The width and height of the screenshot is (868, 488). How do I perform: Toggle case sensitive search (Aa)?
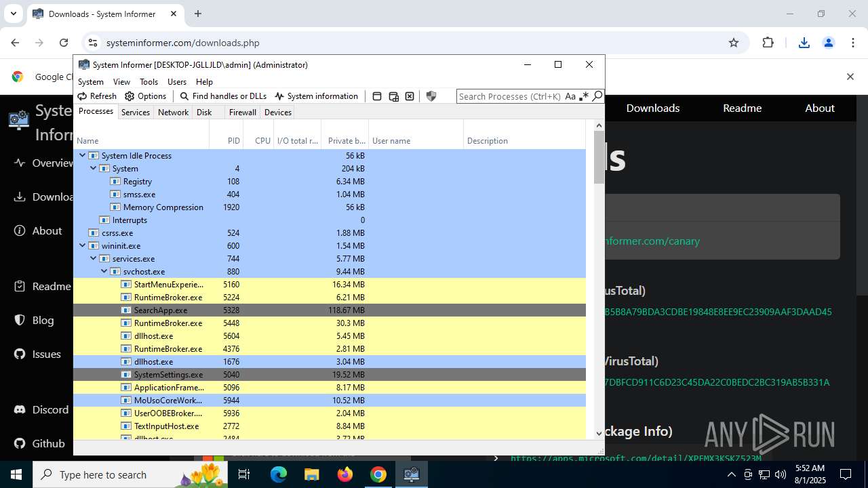point(570,96)
